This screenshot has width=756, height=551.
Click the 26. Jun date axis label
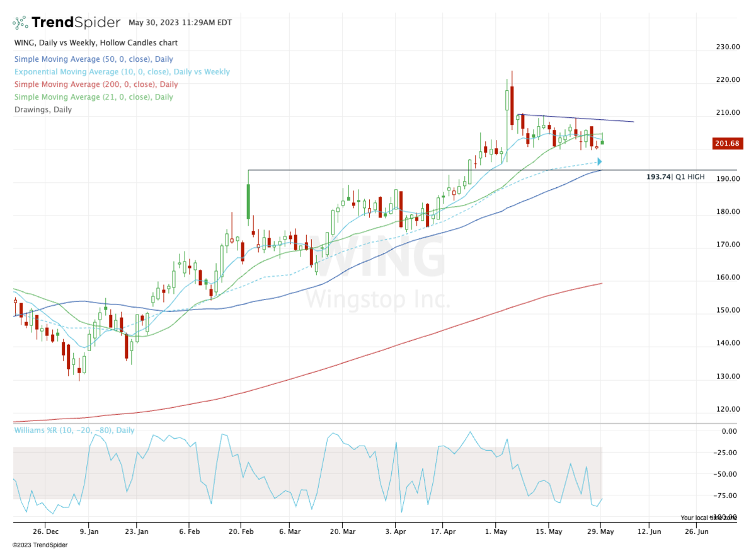pos(697,531)
